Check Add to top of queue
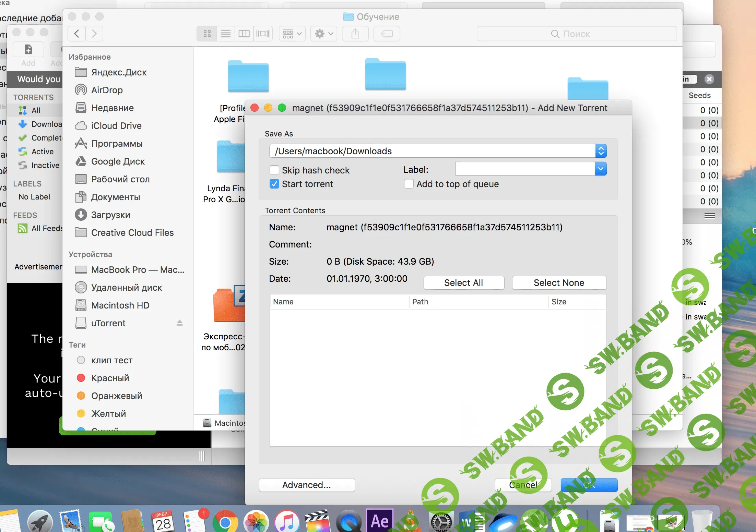 tap(409, 184)
